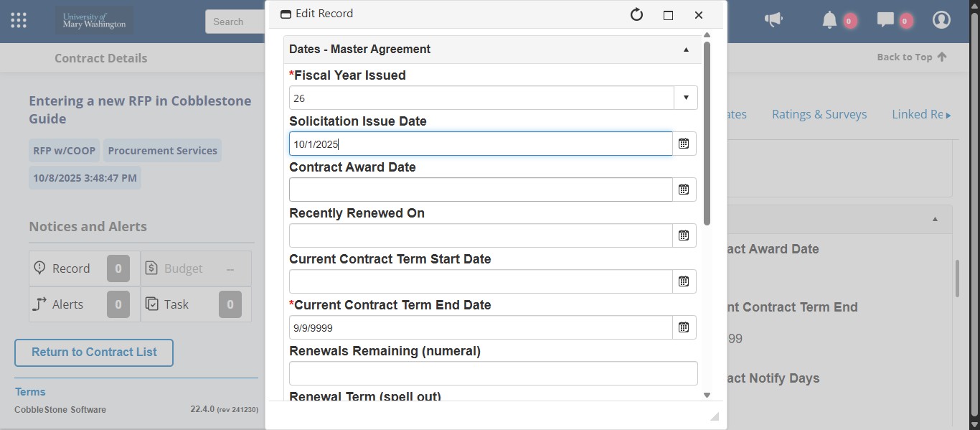Click into the Recently Renewed On field

[x=480, y=235]
